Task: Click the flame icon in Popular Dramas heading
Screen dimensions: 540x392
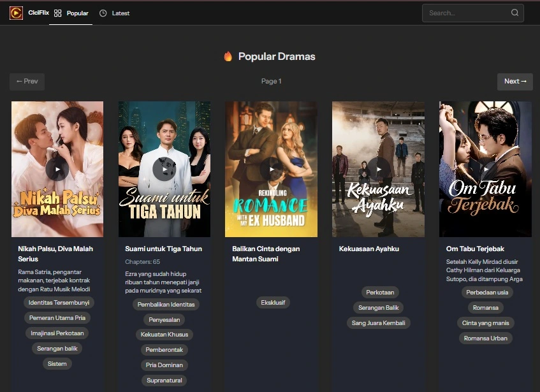Action: click(x=228, y=56)
